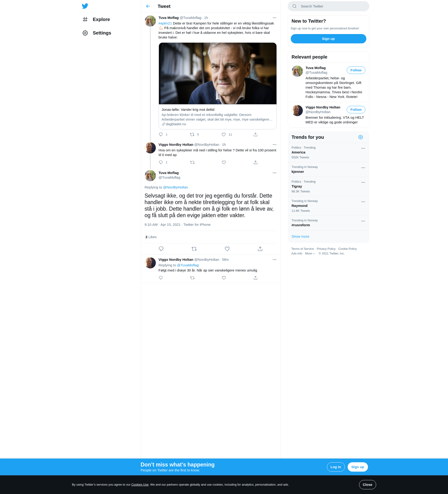The image size is (448, 494).
Task: Open more options for the Tigray trend
Action: pos(363,182)
